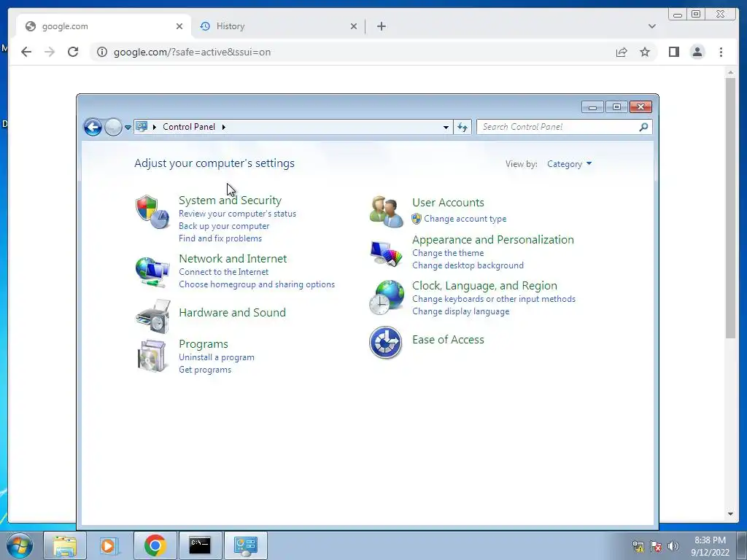Open Command Prompt taskbar button
This screenshot has height=560, width=747.
coord(200,545)
